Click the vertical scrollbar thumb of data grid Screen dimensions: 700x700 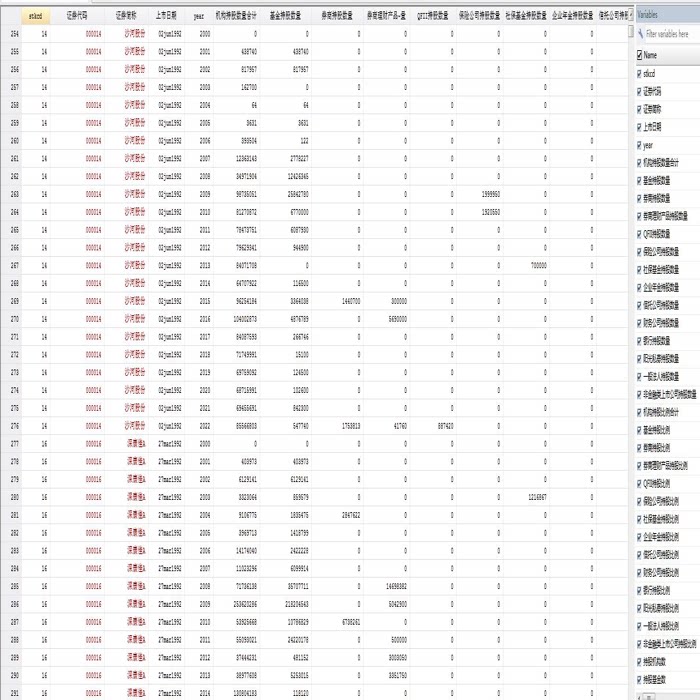(631, 31)
